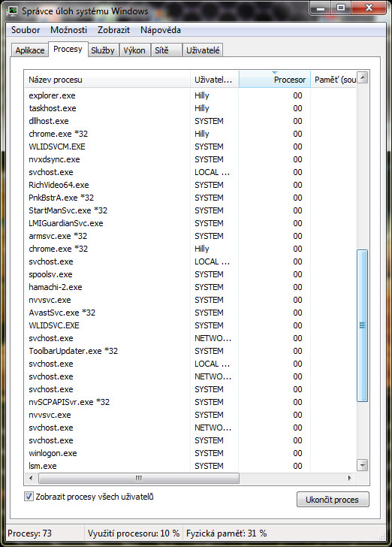Select the AvastSvc.exe *32 process
This screenshot has height=547, width=392.
click(191, 313)
